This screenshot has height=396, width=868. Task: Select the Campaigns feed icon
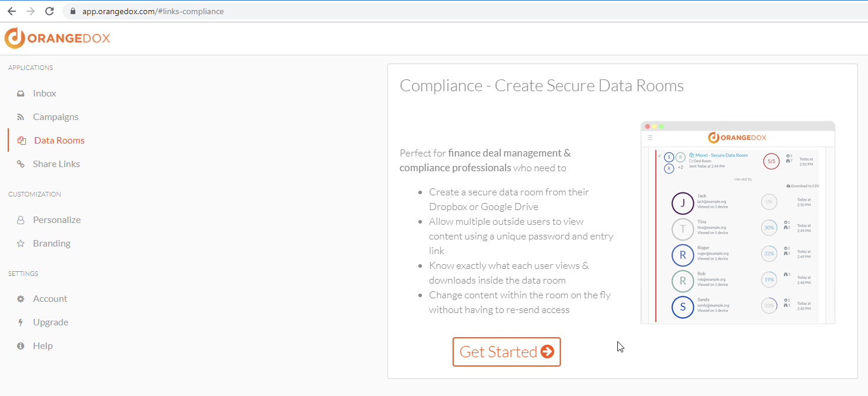tap(21, 117)
